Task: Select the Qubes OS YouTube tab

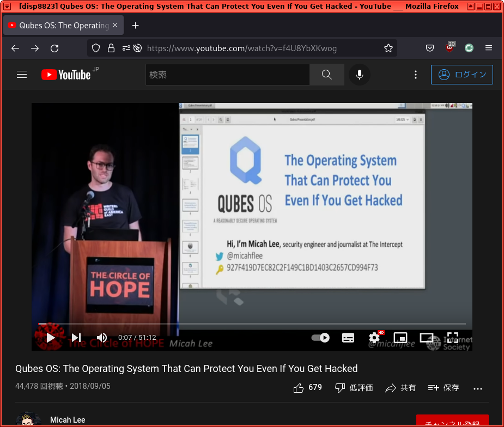Action: click(63, 25)
